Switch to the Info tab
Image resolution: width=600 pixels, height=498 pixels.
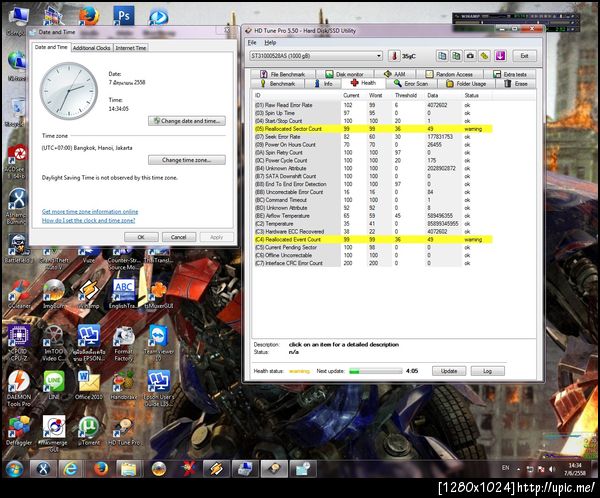[324, 83]
